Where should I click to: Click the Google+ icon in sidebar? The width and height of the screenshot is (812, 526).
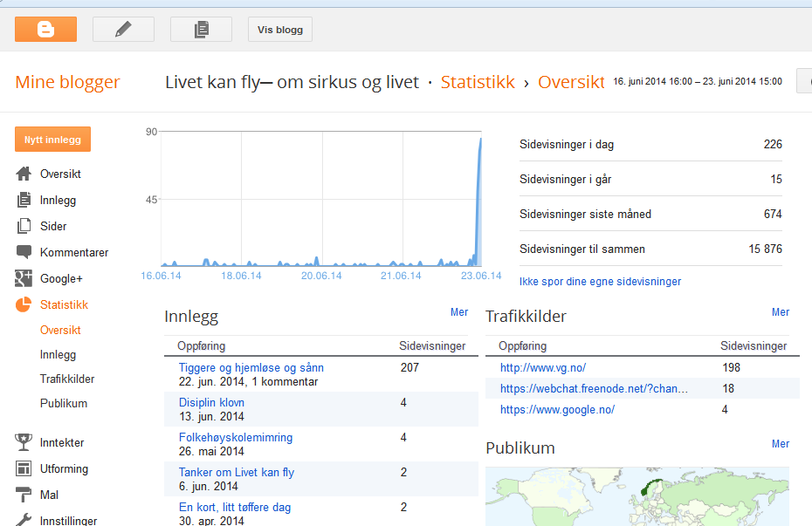tap(24, 279)
